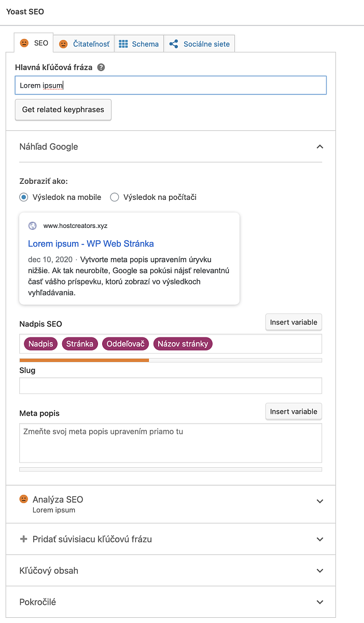Select Výsledok na mobile radio button
364x623 pixels.
23,197
